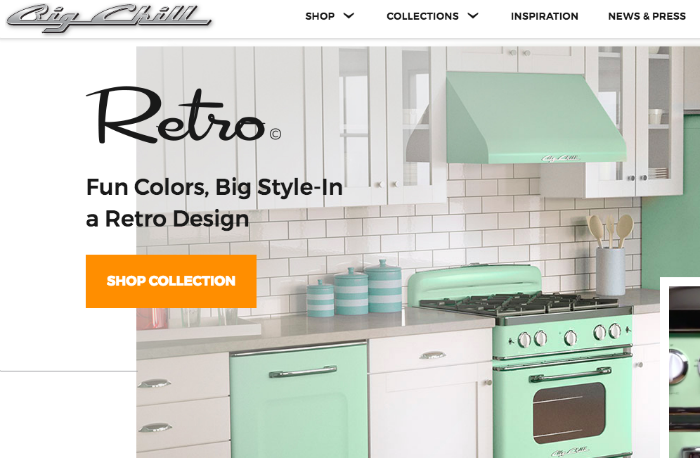The height and width of the screenshot is (458, 700).
Task: Open the SHOP menu
Action: tap(320, 17)
